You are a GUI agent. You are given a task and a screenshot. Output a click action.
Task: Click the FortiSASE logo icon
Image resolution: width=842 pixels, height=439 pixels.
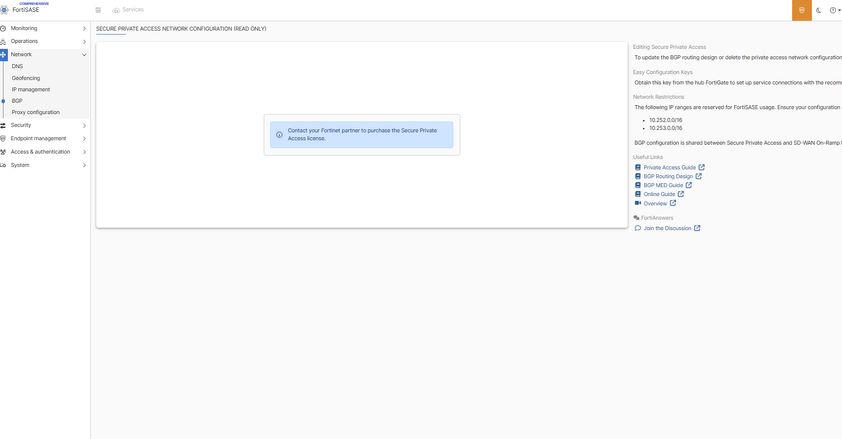[4, 10]
